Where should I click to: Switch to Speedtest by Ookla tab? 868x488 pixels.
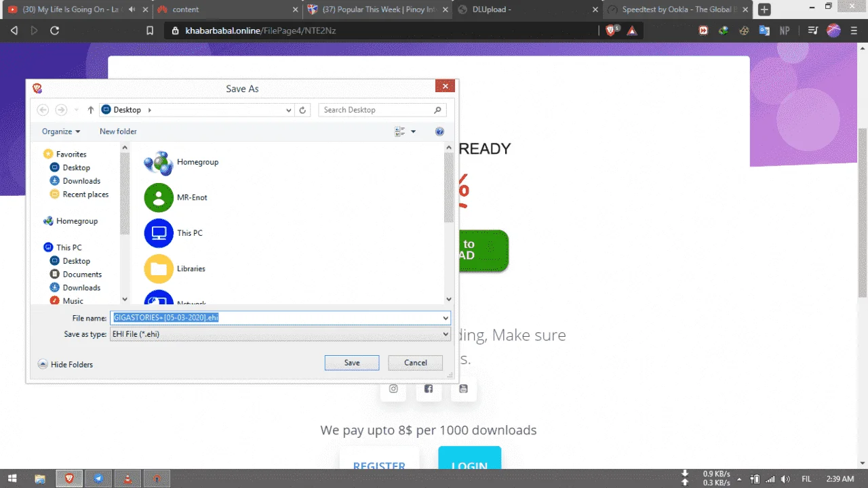click(x=677, y=9)
